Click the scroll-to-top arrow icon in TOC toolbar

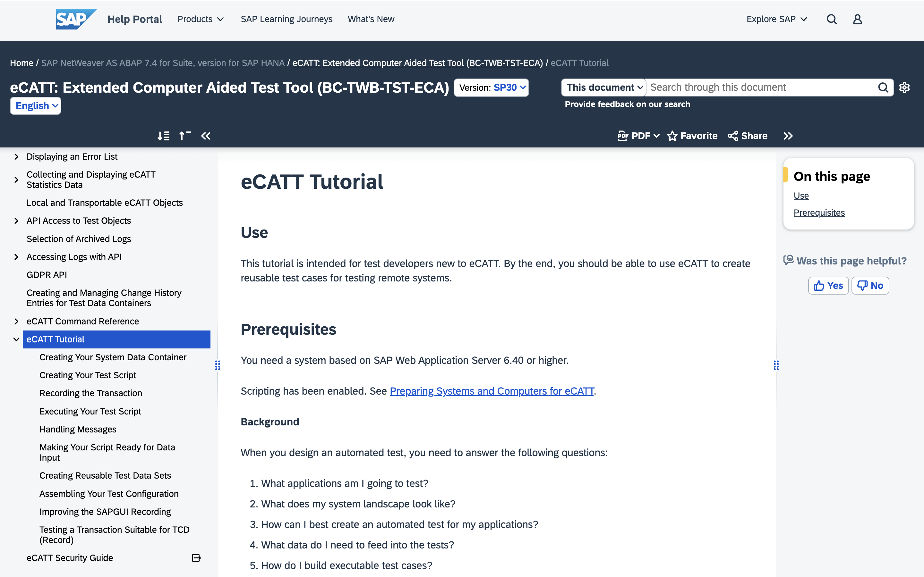point(185,136)
